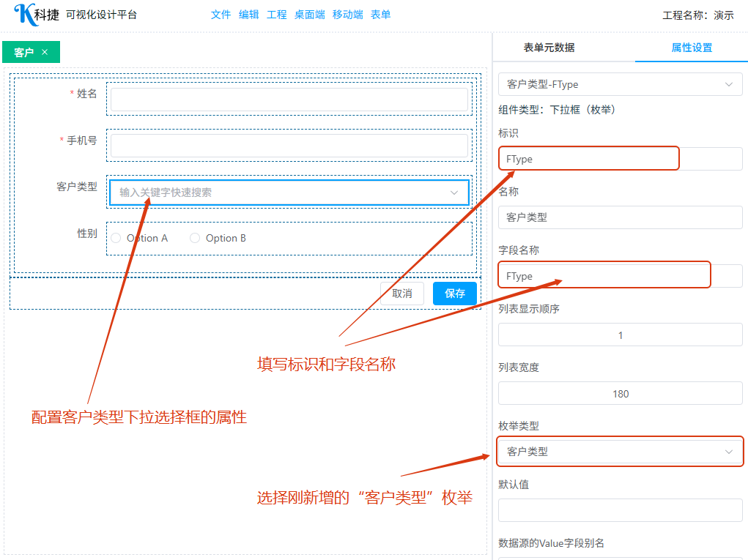Select the Option B radio button
The height and width of the screenshot is (560, 748).
coord(195,238)
